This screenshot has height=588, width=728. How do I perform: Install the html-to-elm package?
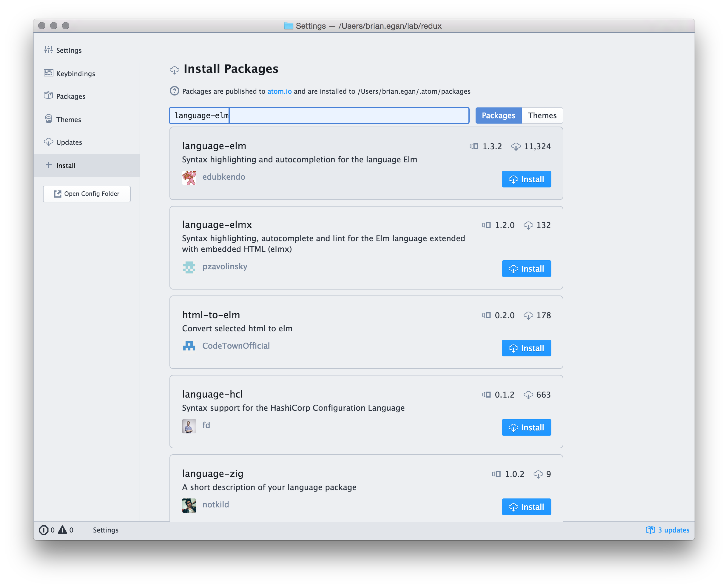(526, 348)
